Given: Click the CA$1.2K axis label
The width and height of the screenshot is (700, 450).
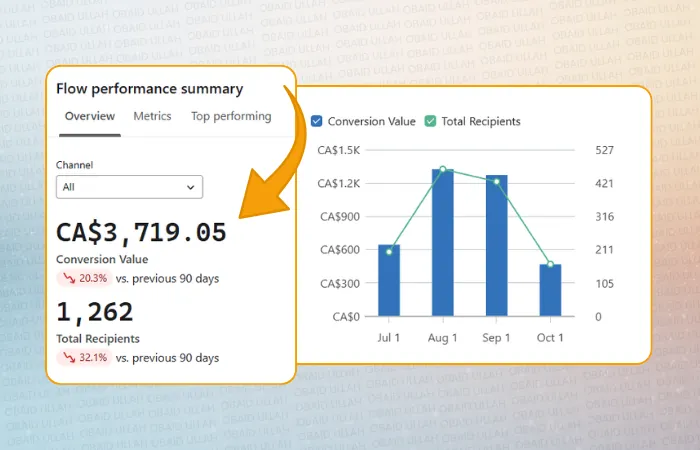Looking at the screenshot, I should [338, 183].
